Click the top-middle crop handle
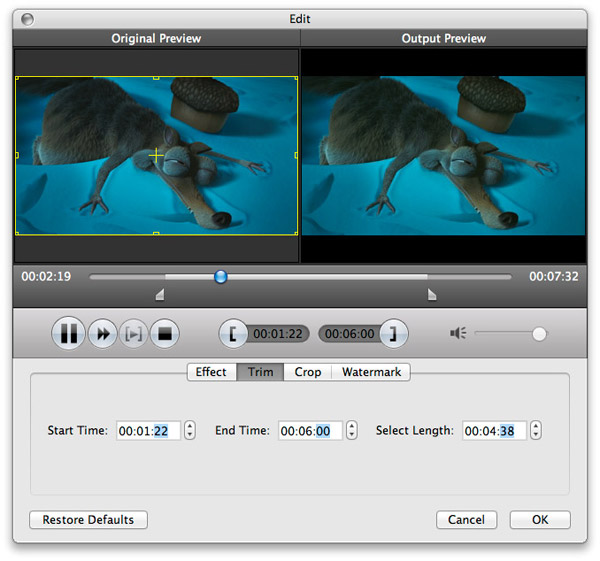600x561 pixels. 156,78
